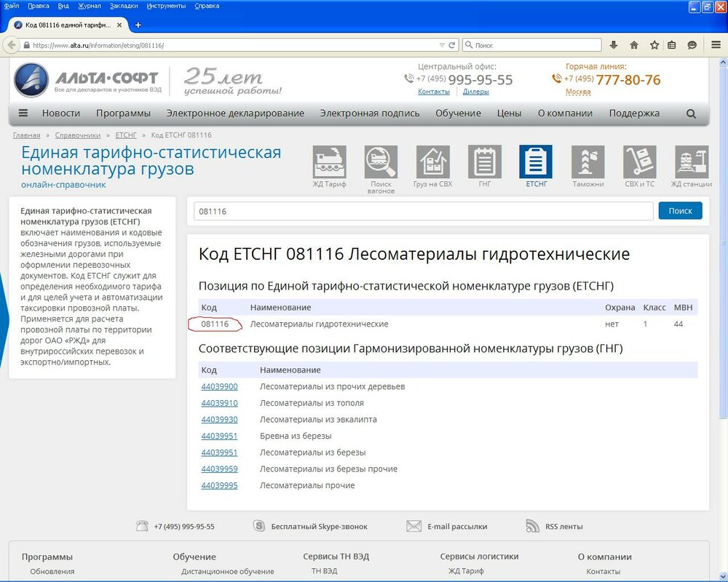Open the chat bubble toolbar icon

click(692, 45)
